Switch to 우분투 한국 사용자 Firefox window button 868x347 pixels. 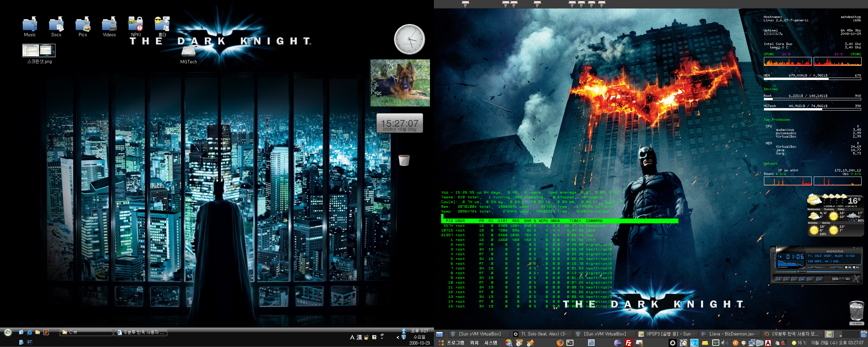(x=792, y=334)
